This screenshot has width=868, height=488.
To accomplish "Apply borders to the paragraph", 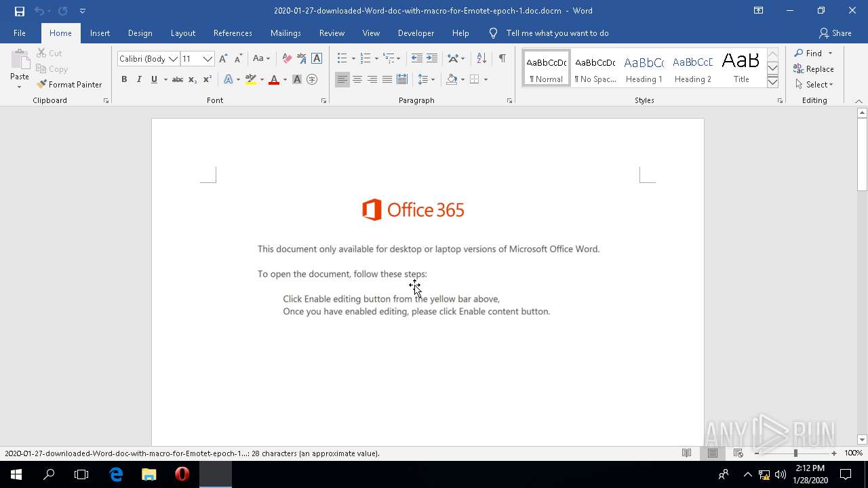I will coord(475,79).
